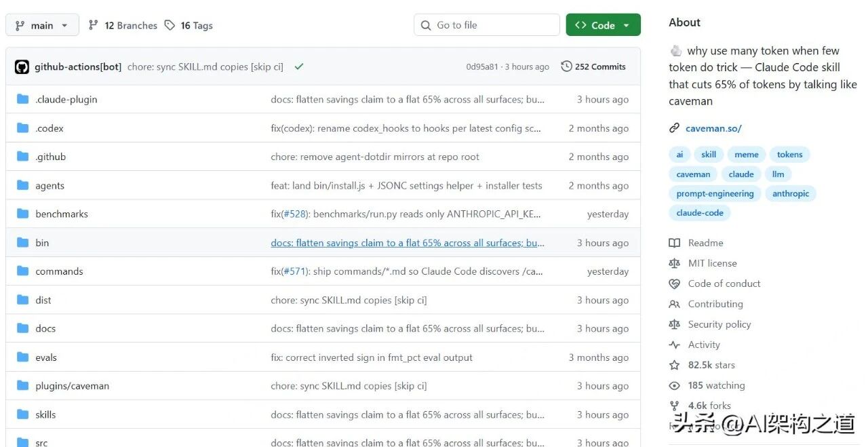Select the 'meme' topic tag
The width and height of the screenshot is (868, 447).
[746, 155]
